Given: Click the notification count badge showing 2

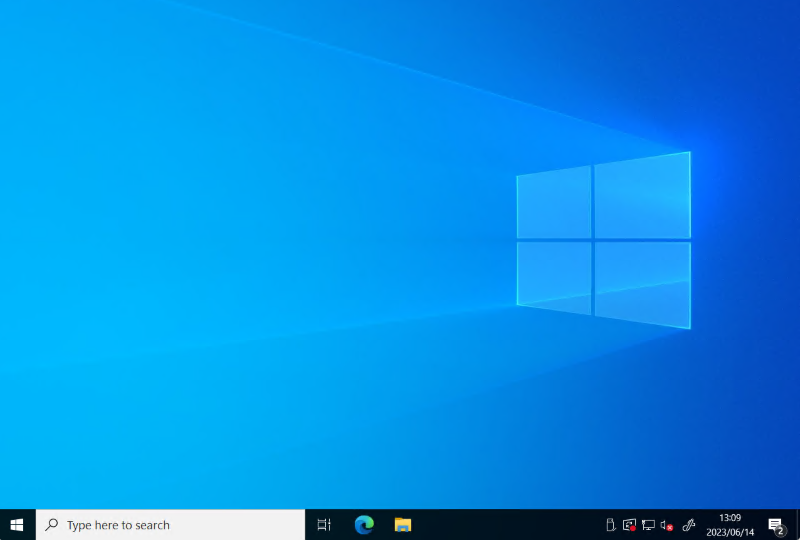Looking at the screenshot, I should pos(780,531).
